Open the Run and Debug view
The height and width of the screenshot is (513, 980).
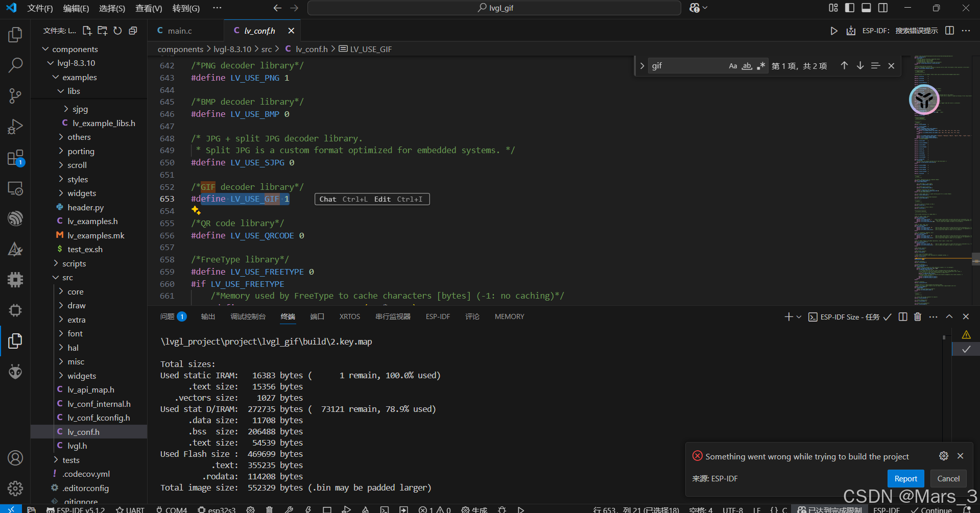(x=15, y=127)
